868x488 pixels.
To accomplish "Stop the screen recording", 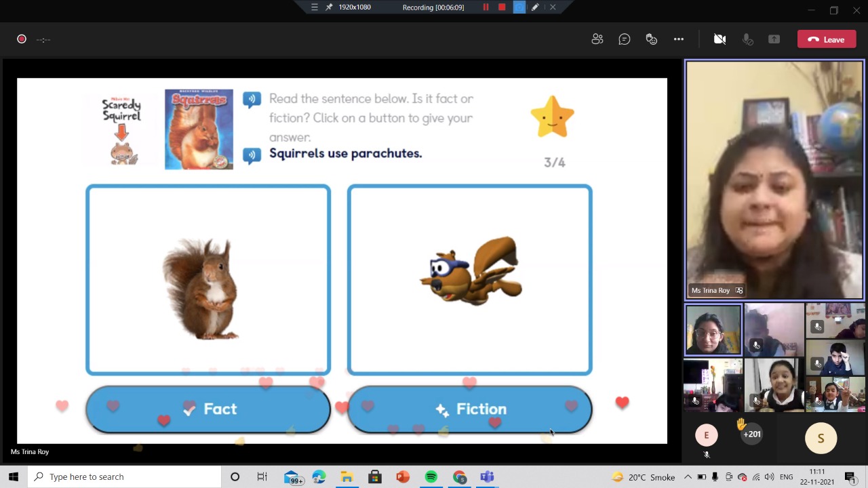I will click(502, 7).
